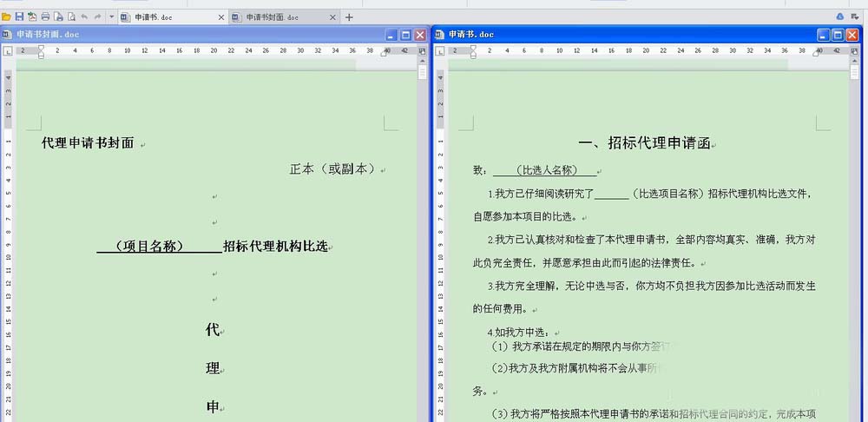The height and width of the screenshot is (422, 868).
Task: Click the character 理 in cover page
Action: [213, 369]
